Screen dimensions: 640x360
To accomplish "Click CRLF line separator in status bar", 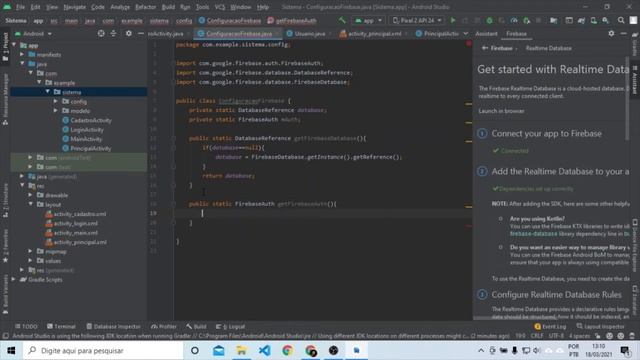I will click(537, 336).
